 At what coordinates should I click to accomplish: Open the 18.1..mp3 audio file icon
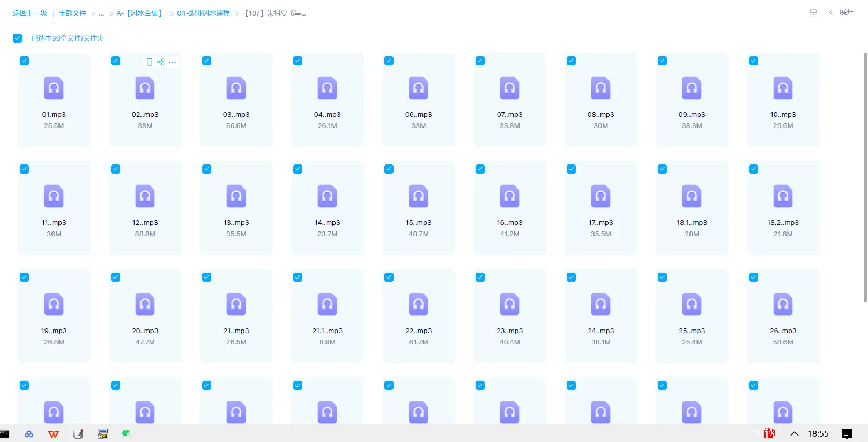[692, 196]
